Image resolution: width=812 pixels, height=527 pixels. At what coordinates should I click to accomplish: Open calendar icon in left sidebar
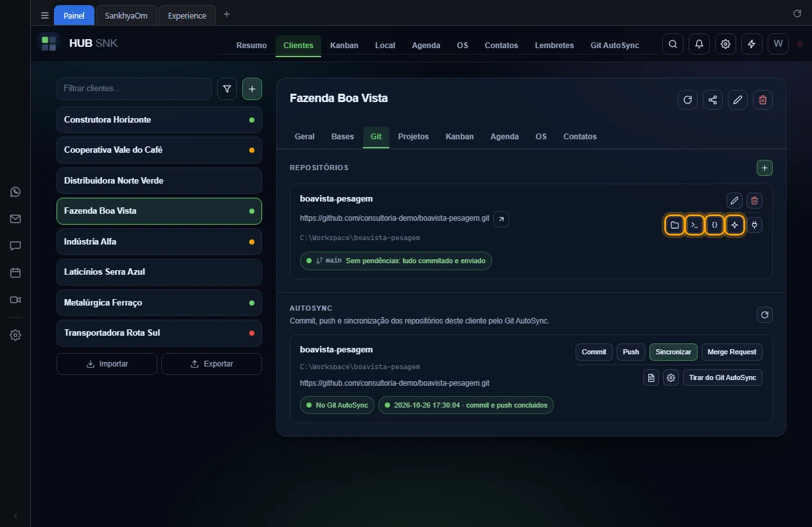click(15, 273)
